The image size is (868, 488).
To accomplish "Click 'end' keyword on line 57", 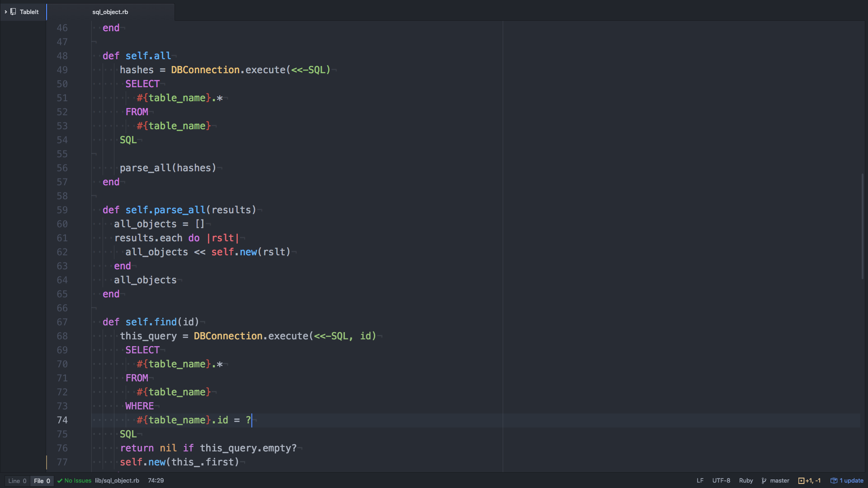I will tap(111, 182).
